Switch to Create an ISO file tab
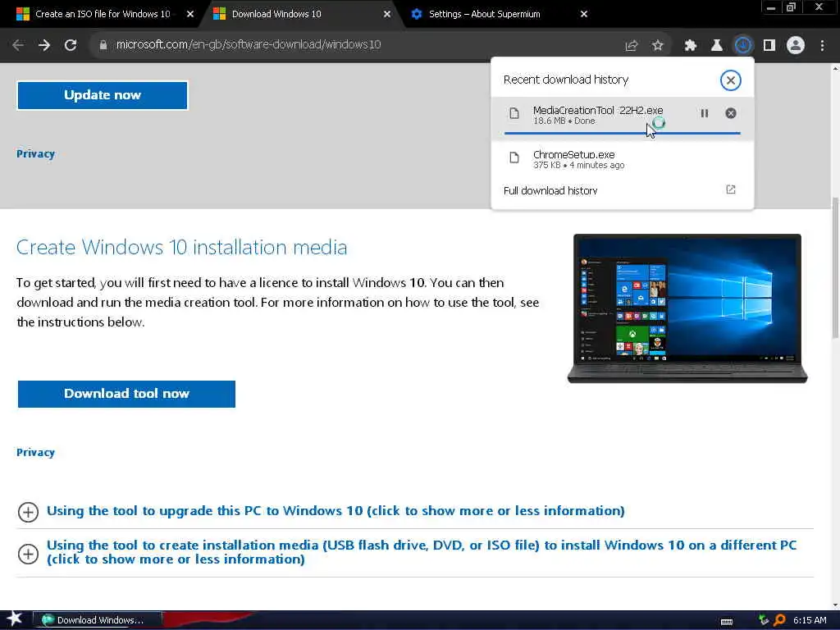 click(103, 14)
